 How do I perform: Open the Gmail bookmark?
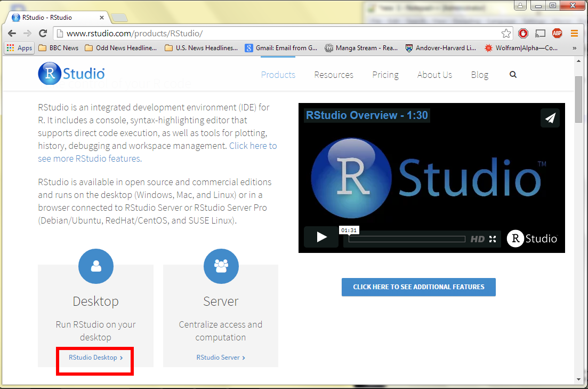tap(281, 48)
